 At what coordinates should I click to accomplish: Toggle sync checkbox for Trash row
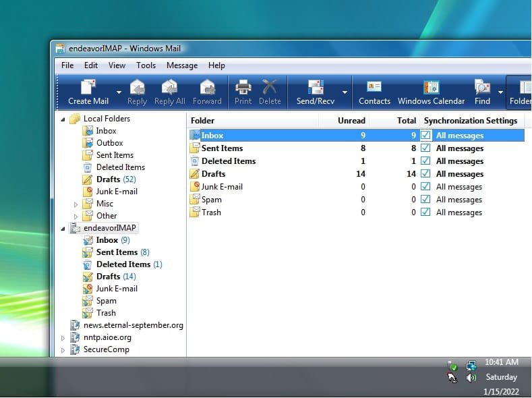425,212
